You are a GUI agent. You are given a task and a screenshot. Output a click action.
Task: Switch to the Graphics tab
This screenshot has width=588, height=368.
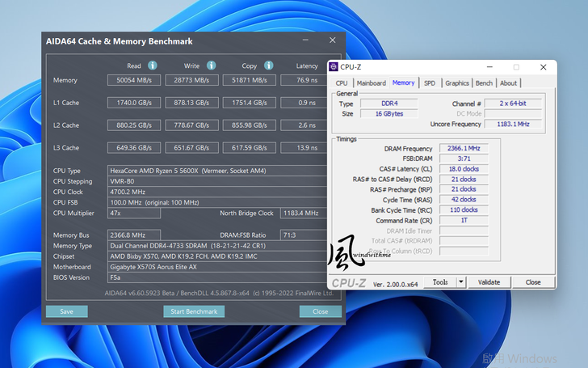(457, 83)
